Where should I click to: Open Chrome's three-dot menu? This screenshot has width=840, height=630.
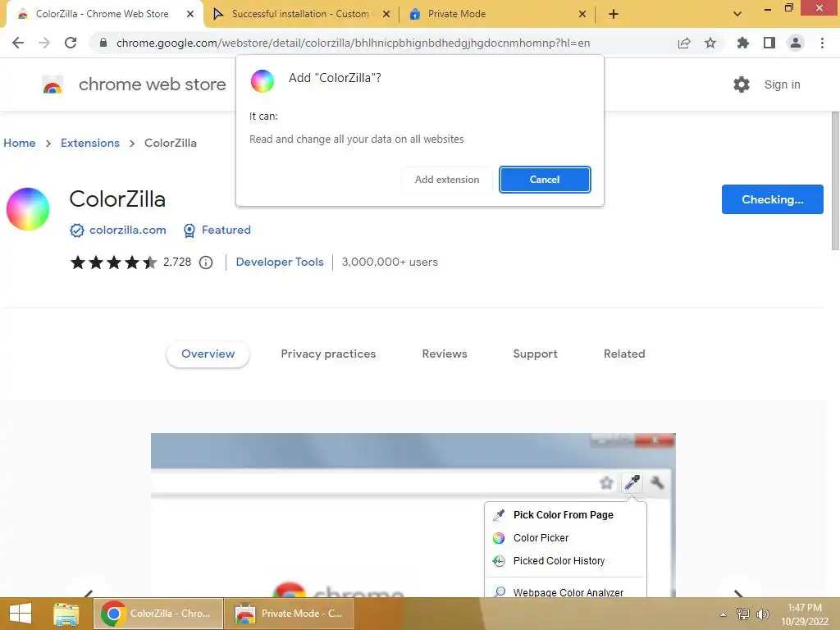[x=822, y=43]
